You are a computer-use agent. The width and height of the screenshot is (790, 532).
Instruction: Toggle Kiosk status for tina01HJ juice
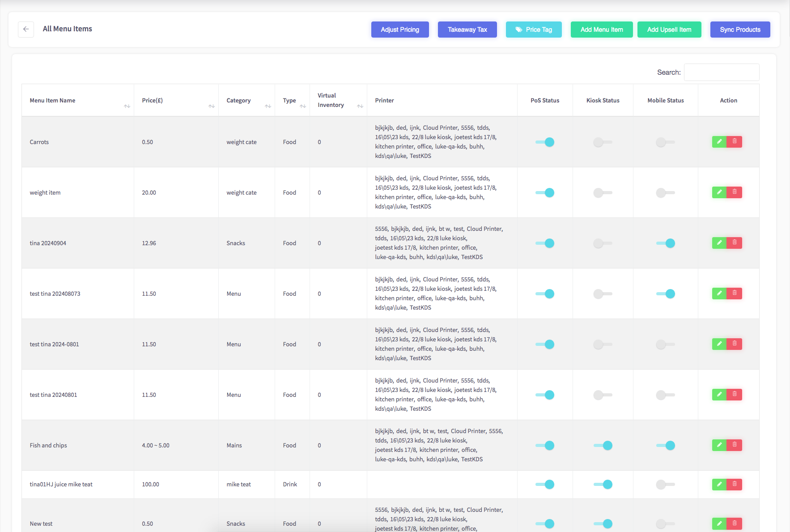603,485
